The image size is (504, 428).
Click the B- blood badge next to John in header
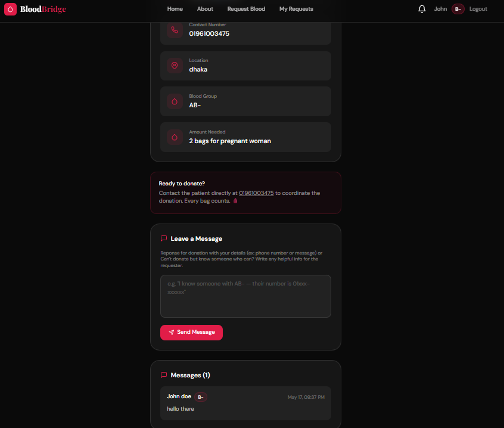tap(458, 9)
